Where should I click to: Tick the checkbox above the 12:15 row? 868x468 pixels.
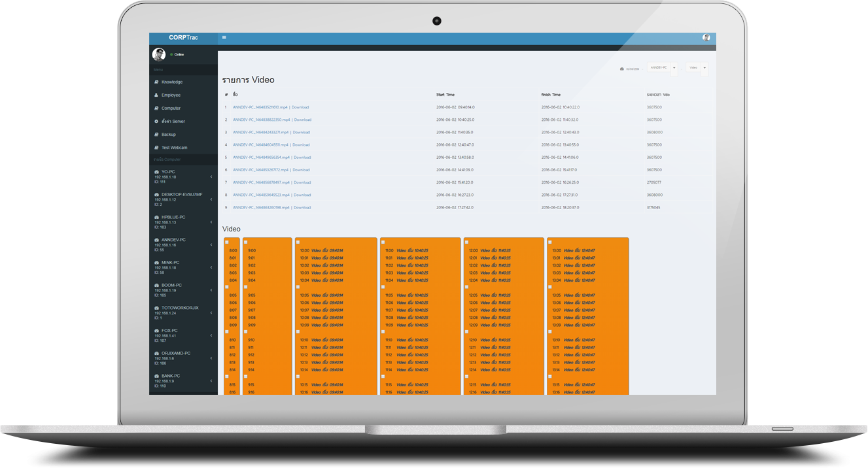[467, 377]
